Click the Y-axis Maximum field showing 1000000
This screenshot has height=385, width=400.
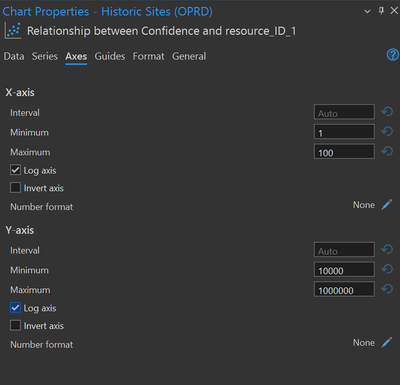(344, 289)
